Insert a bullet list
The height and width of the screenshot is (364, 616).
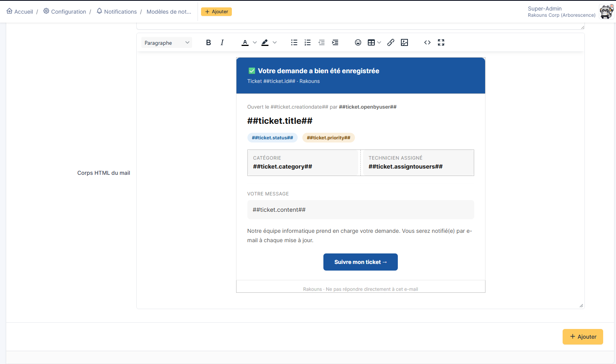(x=294, y=42)
